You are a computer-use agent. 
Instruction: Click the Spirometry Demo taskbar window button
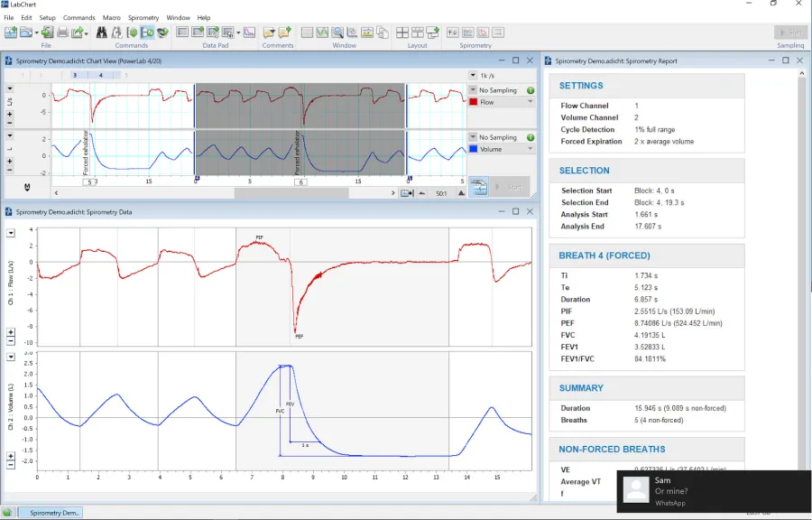[x=51, y=513]
